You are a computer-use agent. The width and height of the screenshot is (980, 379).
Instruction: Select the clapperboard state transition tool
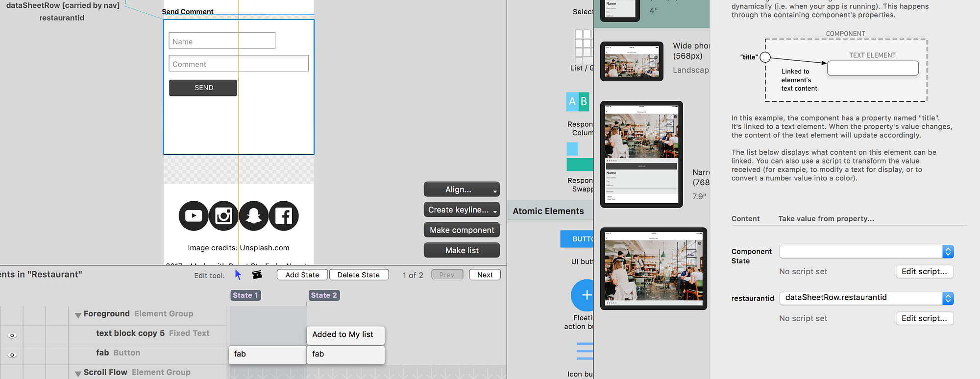click(x=257, y=275)
